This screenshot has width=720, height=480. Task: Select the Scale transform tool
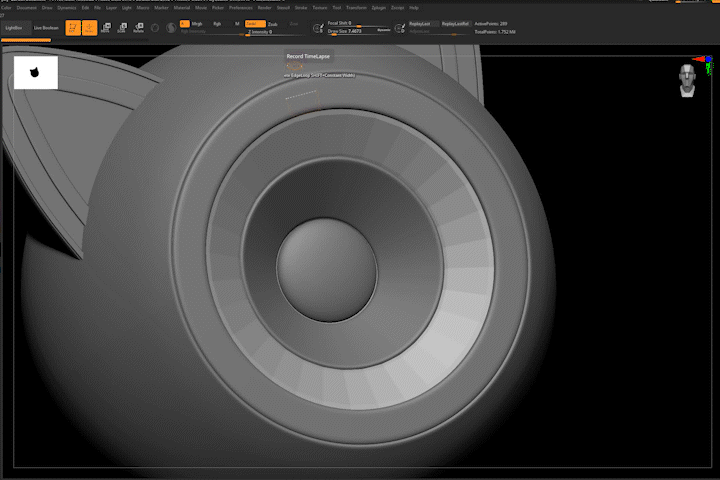coord(122,28)
